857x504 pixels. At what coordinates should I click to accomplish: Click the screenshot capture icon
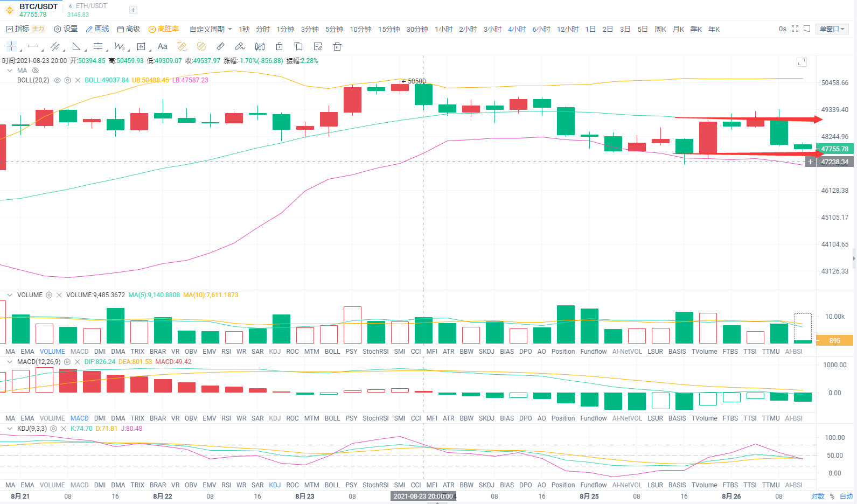coord(807,29)
